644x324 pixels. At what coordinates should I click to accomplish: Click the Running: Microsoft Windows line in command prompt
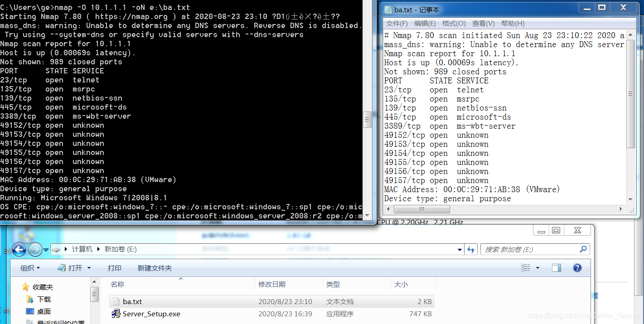(84, 198)
